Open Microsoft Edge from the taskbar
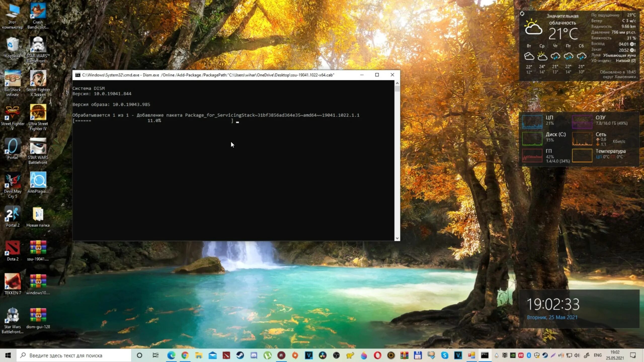This screenshot has width=644, height=362. pyautogui.click(x=171, y=355)
